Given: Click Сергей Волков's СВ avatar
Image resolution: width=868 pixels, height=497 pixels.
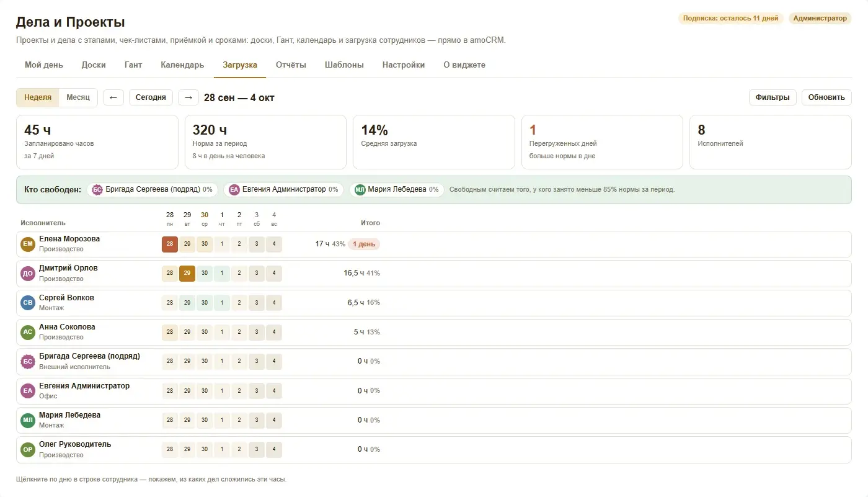Looking at the screenshot, I should click(x=27, y=303).
